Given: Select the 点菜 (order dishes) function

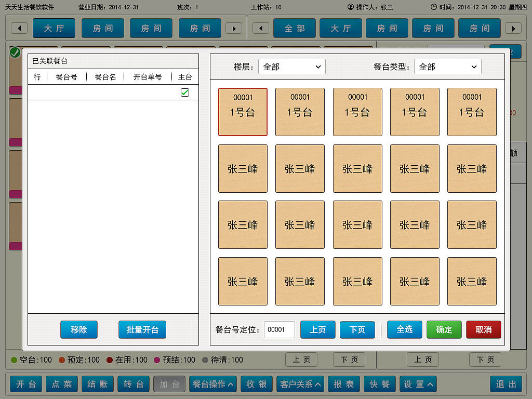Looking at the screenshot, I should [61, 384].
